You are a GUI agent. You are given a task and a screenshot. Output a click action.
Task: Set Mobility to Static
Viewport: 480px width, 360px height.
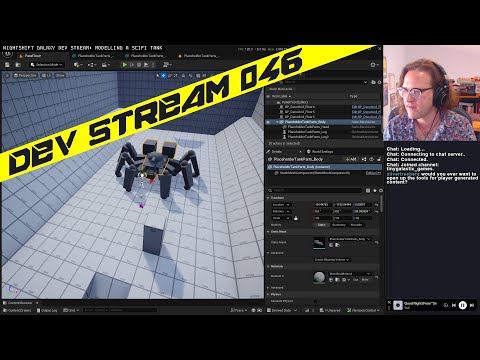click(x=322, y=225)
